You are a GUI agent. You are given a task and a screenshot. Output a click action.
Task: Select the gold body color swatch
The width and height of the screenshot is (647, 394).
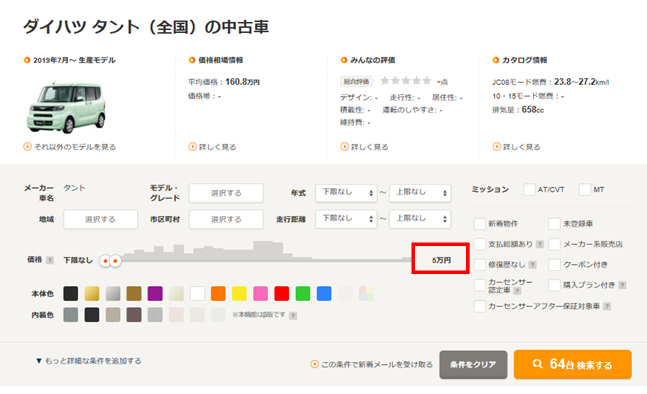tap(92, 293)
